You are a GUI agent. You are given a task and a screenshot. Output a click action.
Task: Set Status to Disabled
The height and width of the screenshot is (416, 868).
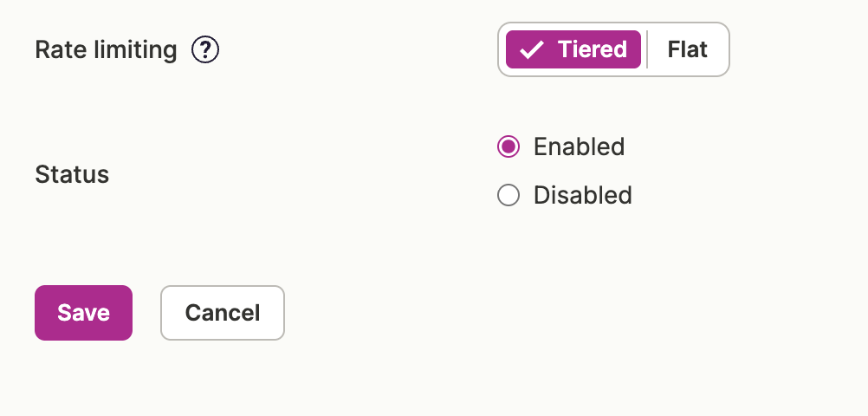[508, 195]
